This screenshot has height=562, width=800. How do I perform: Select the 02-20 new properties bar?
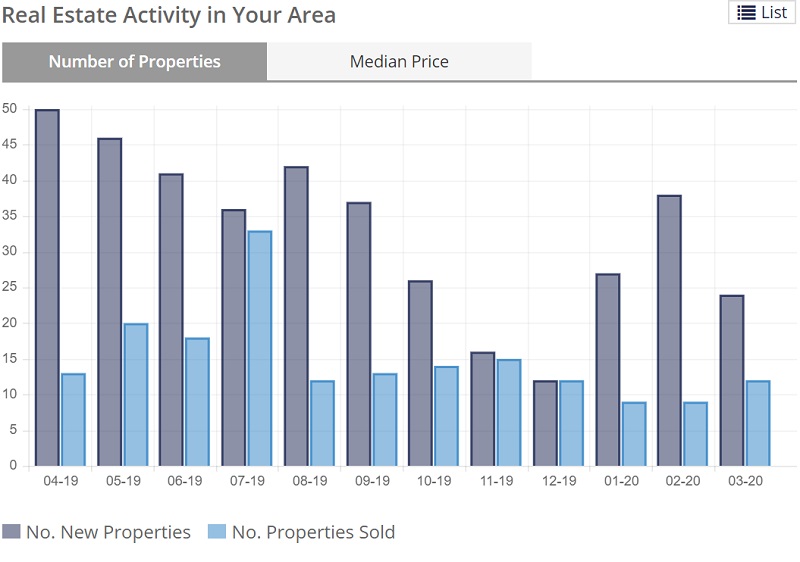coord(669,330)
